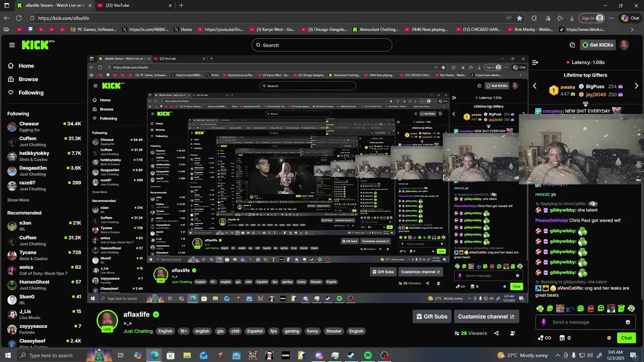Select the Español tag

tap(255, 331)
